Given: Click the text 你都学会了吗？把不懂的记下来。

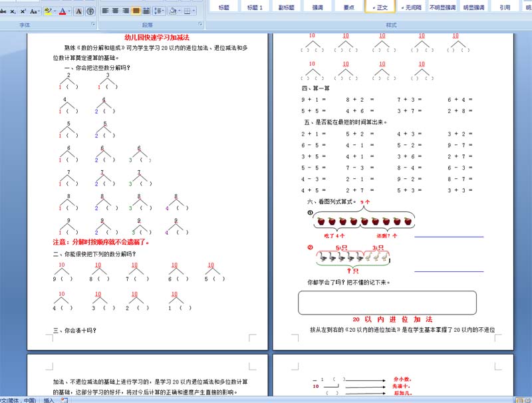Looking at the screenshot, I should pos(348,282).
